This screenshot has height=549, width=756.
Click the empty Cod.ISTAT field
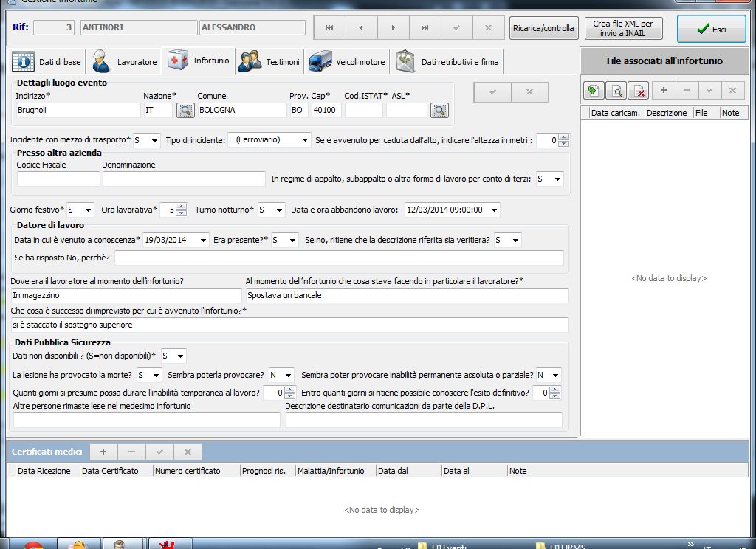point(364,111)
